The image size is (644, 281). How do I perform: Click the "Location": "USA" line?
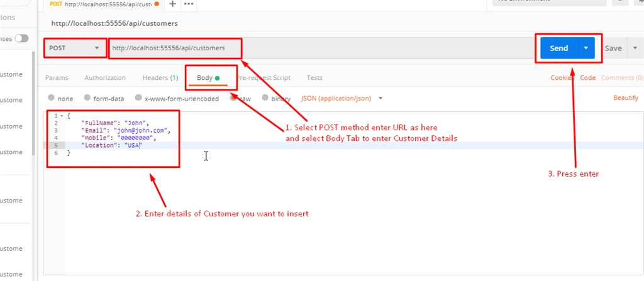112,145
